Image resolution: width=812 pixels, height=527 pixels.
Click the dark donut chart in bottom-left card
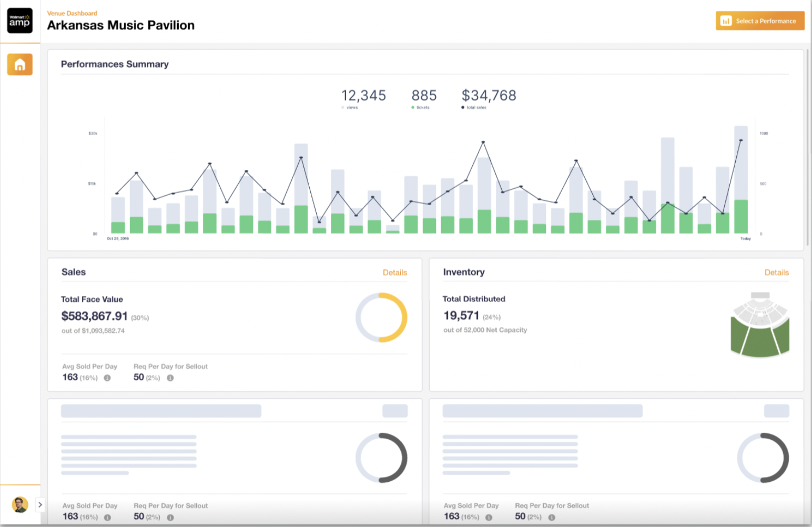coord(381,458)
